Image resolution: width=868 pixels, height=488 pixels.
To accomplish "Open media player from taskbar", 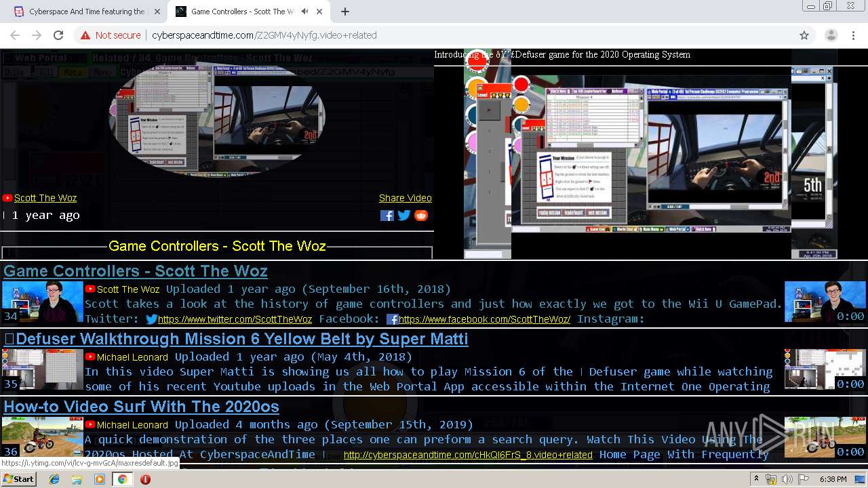I will pos(99,479).
